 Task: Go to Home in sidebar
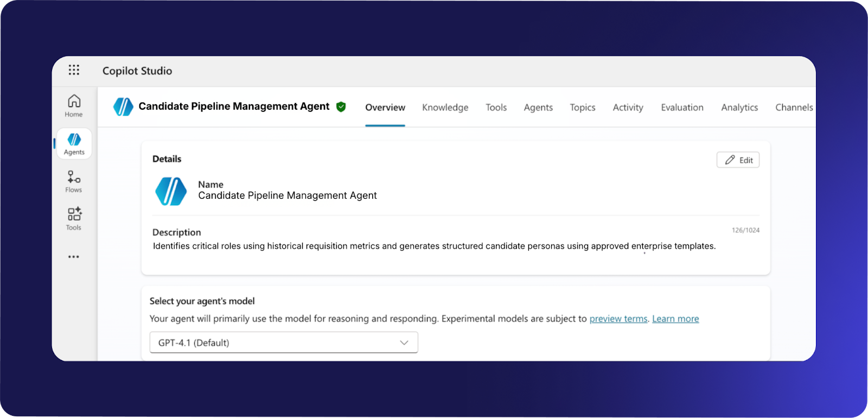[74, 106]
